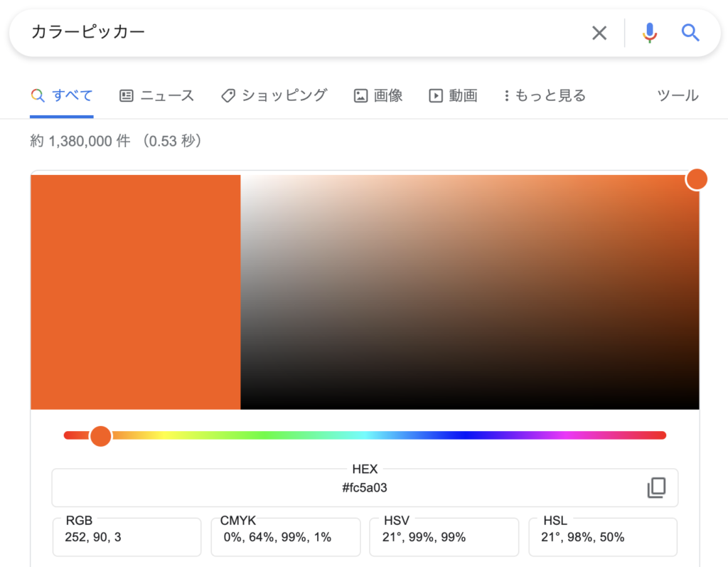Click the blue magnifying glass search button
The height and width of the screenshot is (567, 728).
coord(690,33)
